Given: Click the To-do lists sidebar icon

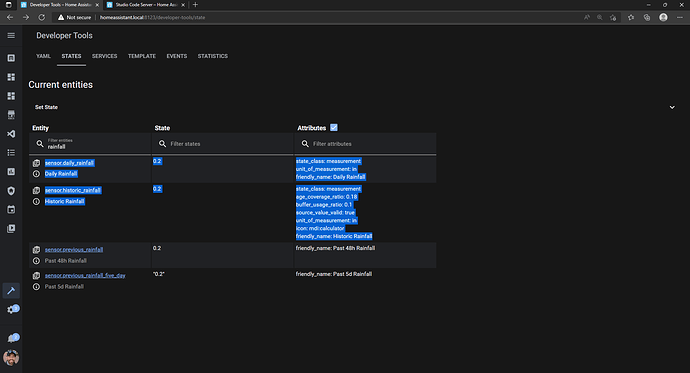Looking at the screenshot, I should (11, 153).
